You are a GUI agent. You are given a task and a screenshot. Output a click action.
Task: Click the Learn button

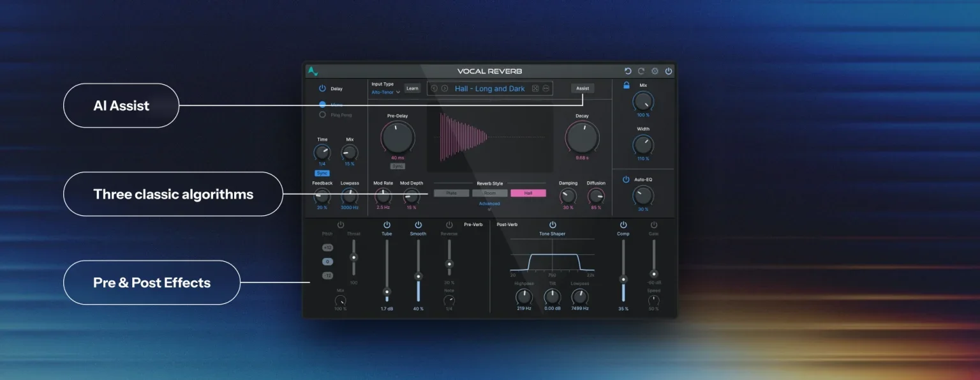coord(412,88)
